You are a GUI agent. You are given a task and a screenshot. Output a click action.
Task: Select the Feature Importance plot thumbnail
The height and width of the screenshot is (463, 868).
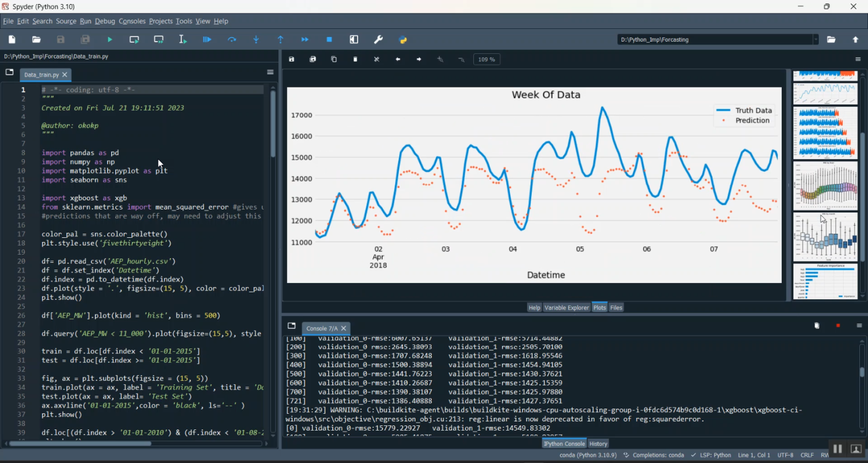825,282
